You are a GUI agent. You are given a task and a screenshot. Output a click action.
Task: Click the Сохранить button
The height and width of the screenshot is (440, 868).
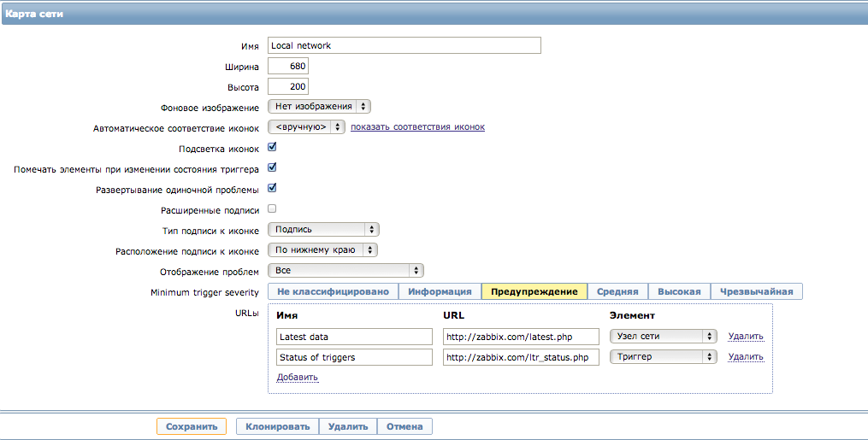192,426
